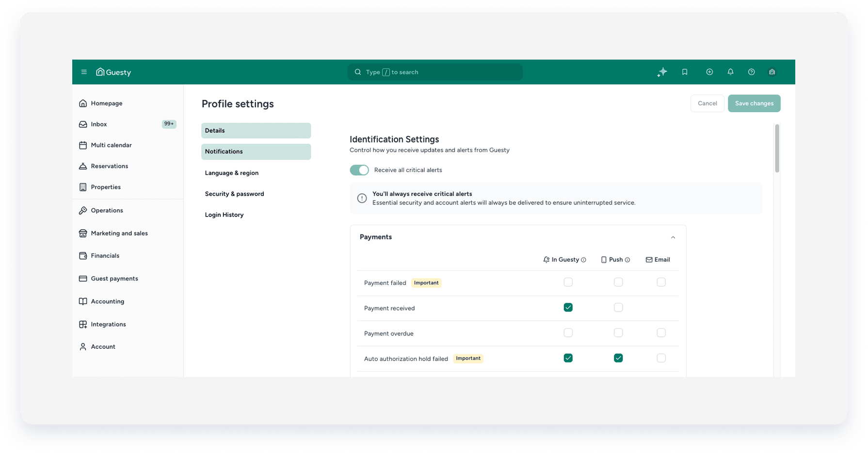868x453 pixels.
Task: Click the Homepage house icon
Action: tap(83, 103)
